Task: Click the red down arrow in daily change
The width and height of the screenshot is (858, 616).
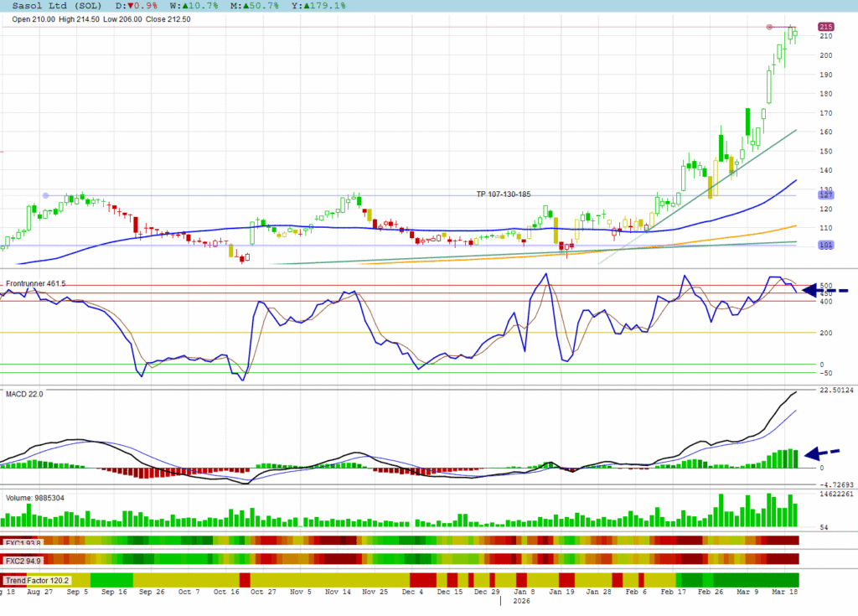Action: (129, 6)
